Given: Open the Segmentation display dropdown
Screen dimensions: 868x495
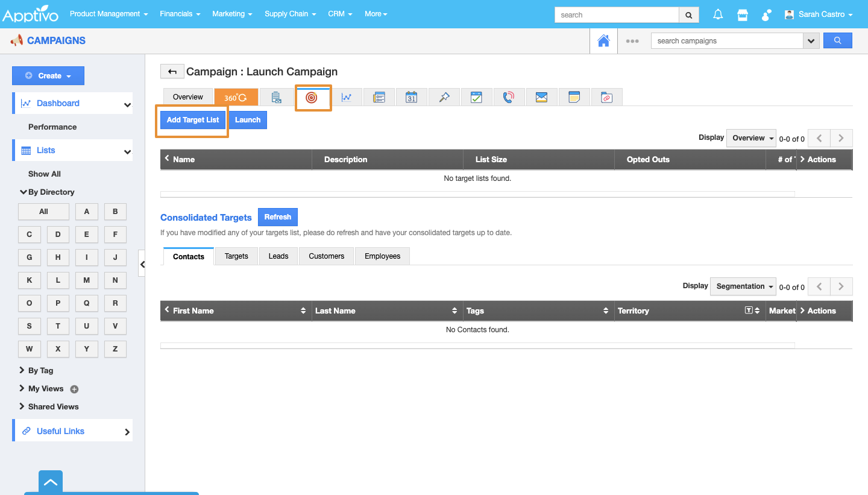Looking at the screenshot, I should coord(744,286).
